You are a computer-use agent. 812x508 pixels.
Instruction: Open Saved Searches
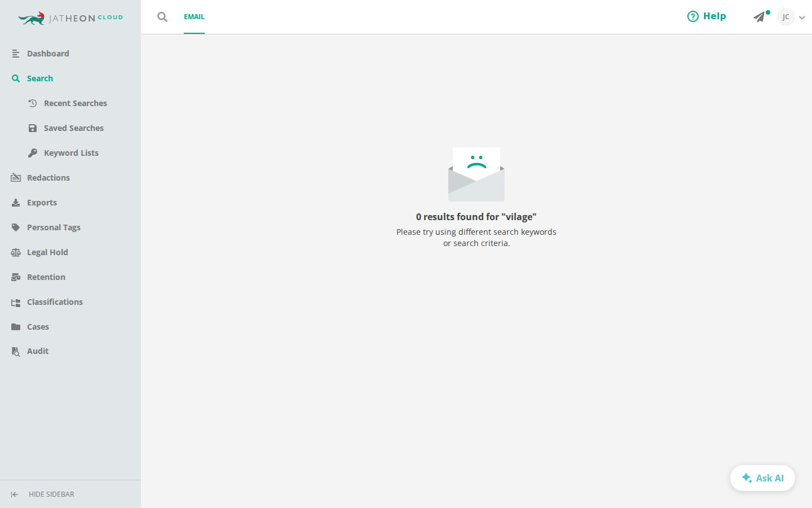point(74,128)
